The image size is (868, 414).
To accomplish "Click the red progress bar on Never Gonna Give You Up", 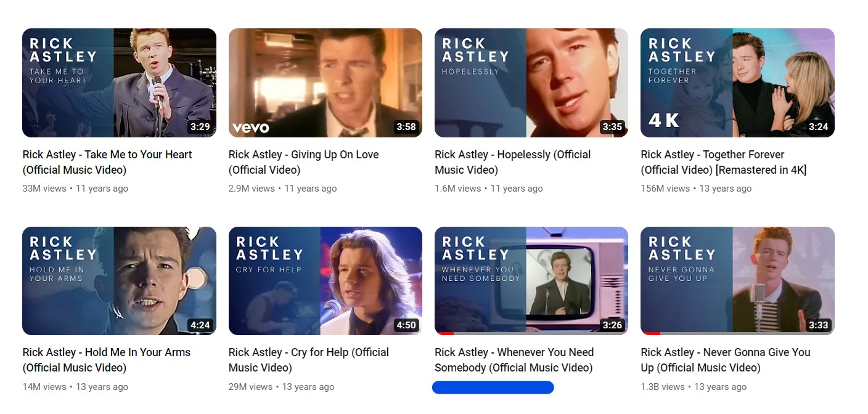I will [x=650, y=333].
